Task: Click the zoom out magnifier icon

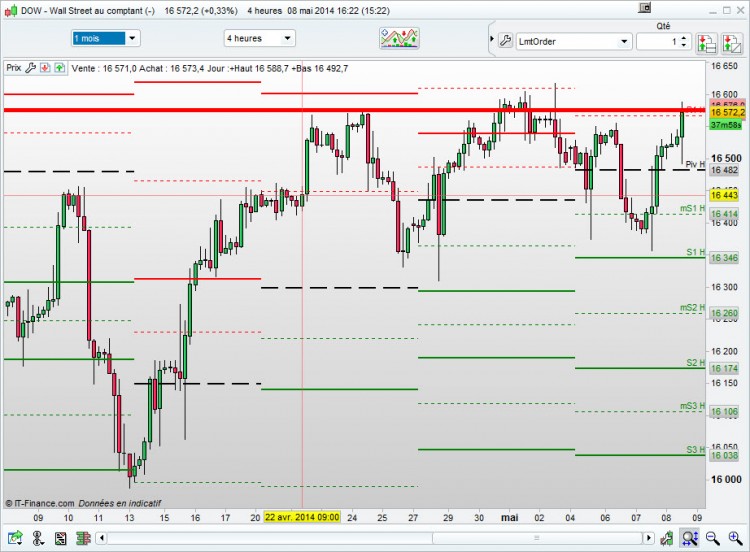Action: pyautogui.click(x=713, y=538)
